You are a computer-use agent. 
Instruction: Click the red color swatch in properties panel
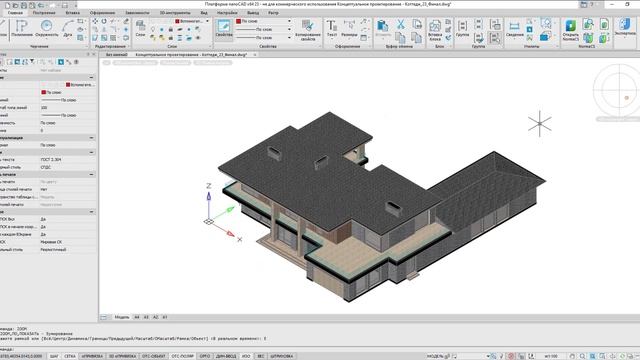pyautogui.click(x=44, y=92)
